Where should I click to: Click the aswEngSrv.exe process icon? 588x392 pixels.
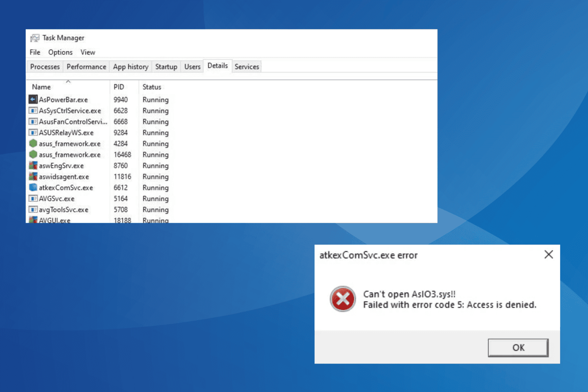pos(33,166)
